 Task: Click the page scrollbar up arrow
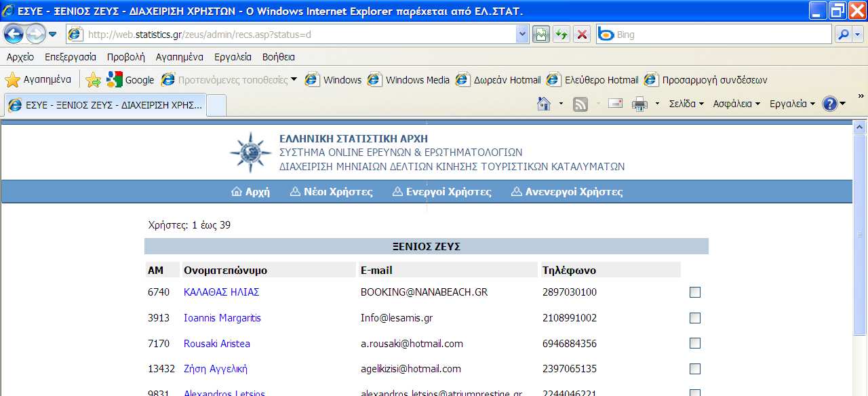860,127
